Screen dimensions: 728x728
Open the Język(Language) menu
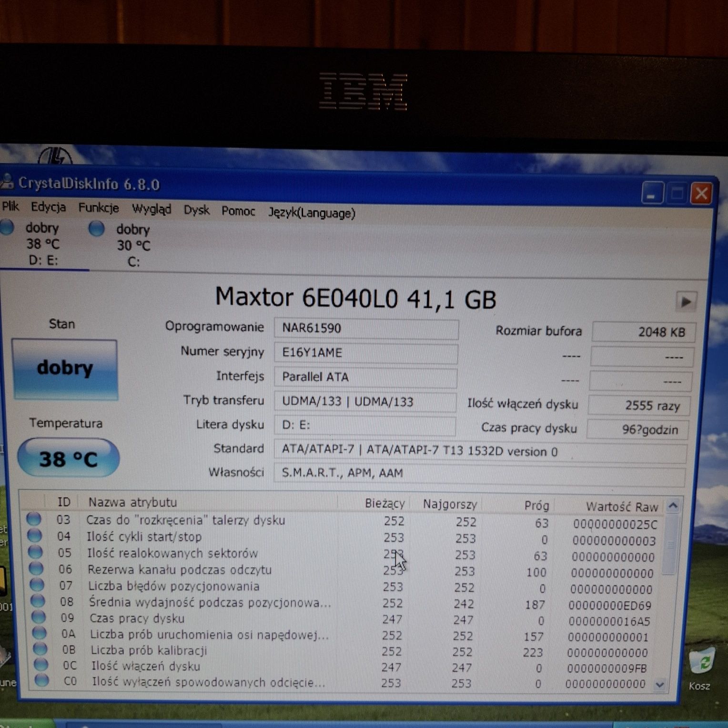tap(312, 213)
